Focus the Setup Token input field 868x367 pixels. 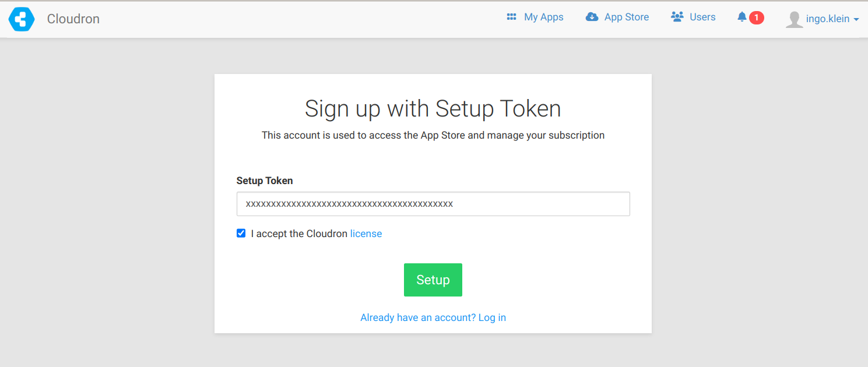(x=433, y=204)
